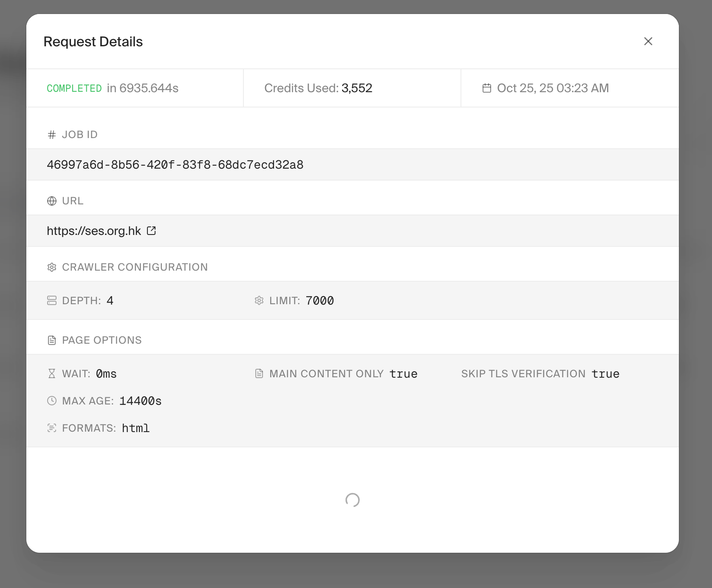Click the WAIT value 0ms

click(x=106, y=373)
